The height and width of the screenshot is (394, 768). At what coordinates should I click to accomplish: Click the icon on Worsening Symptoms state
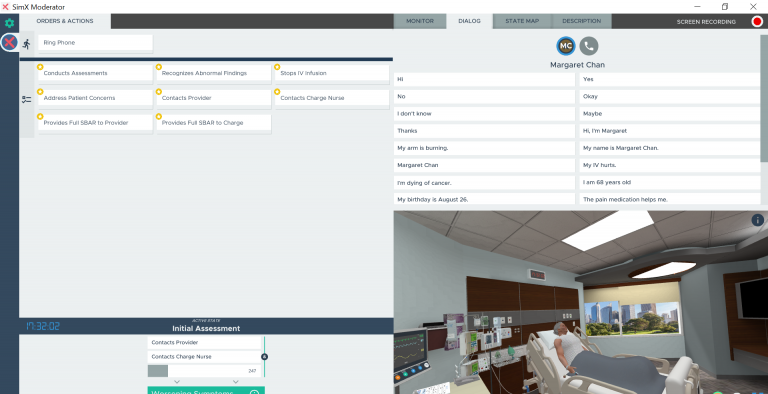click(x=254, y=392)
